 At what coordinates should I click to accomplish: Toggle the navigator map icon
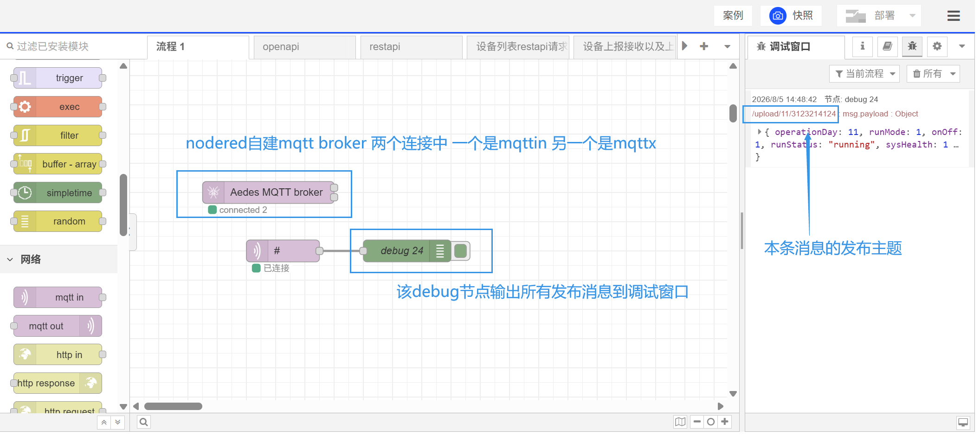tap(680, 422)
